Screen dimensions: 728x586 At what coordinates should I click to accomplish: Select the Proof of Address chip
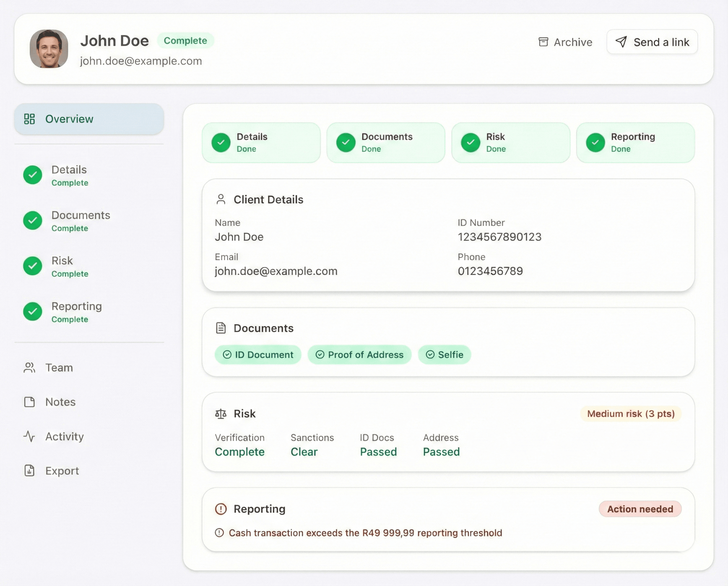360,355
